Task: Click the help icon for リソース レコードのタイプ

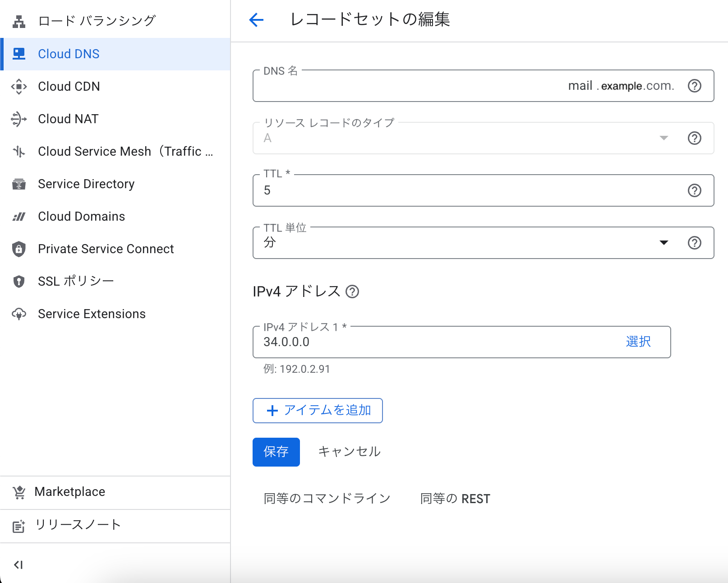Action: tap(694, 138)
